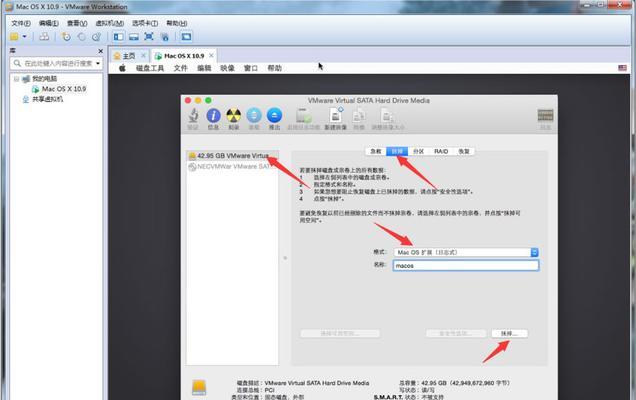The width and height of the screenshot is (636, 400).
Task: Open VMware snapshot manager toolbar icon
Action: pos(97,37)
